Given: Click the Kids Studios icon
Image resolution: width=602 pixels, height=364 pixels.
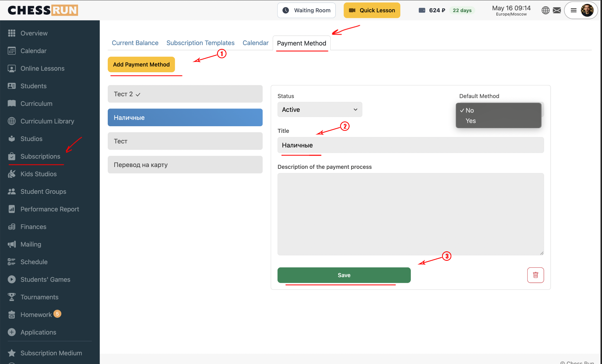Looking at the screenshot, I should coord(12,174).
